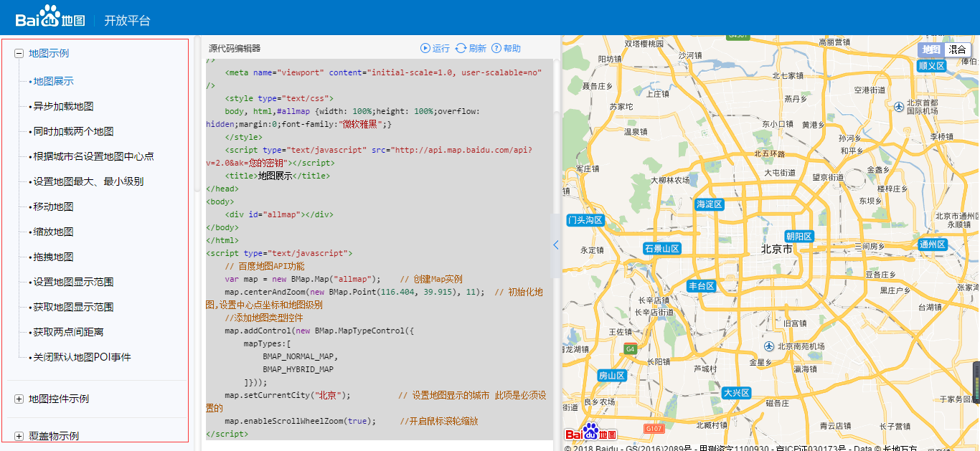Click the BMAP_HYBRID_MAP code line
Image resolution: width=980 pixels, height=451 pixels.
tap(298, 369)
